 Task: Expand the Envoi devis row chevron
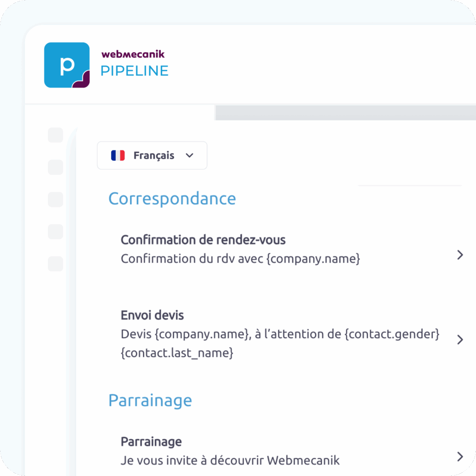tap(460, 340)
